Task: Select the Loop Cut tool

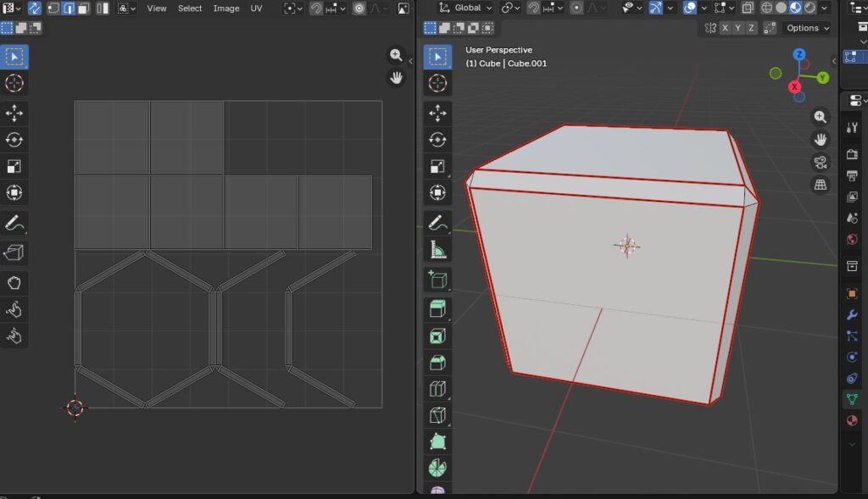Action: [x=437, y=389]
